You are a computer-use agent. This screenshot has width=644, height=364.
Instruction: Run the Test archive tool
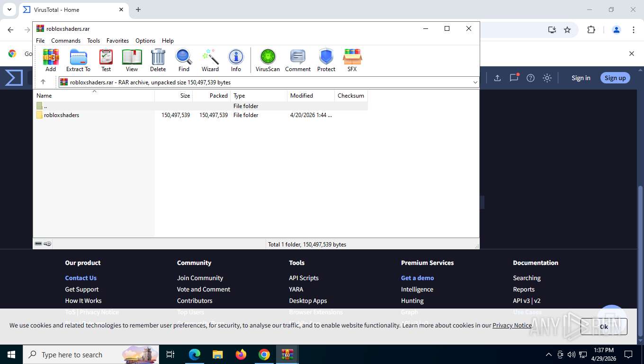[x=106, y=60]
